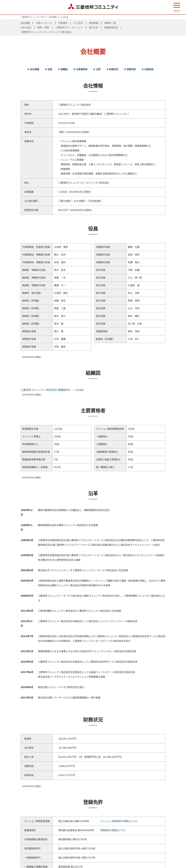Screen dimensions: 186x868
Task: Click the 会社概要 page heading
Action: click(93, 52)
